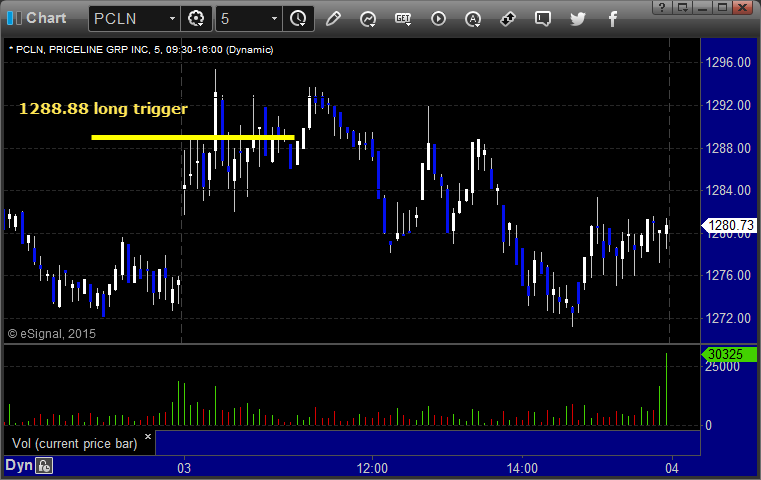Open the time template clock menu

(x=298, y=19)
